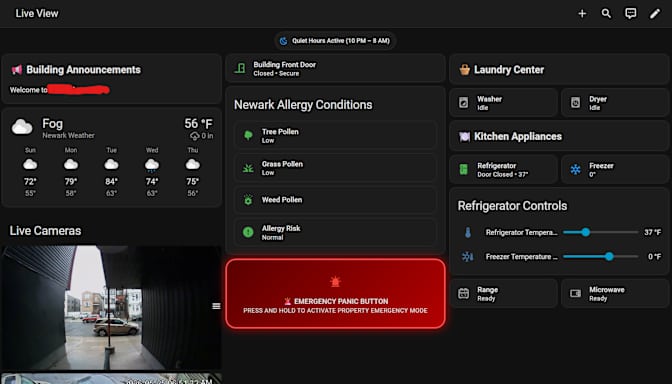This screenshot has width=672, height=384.
Task: Click the Live Cameras heading
Action: [x=45, y=231]
